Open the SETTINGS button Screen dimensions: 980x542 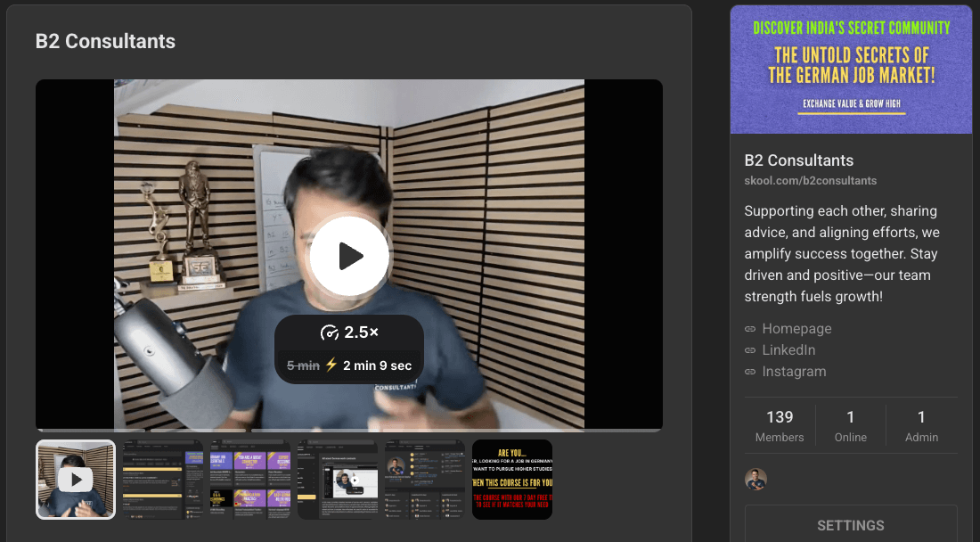pos(850,525)
